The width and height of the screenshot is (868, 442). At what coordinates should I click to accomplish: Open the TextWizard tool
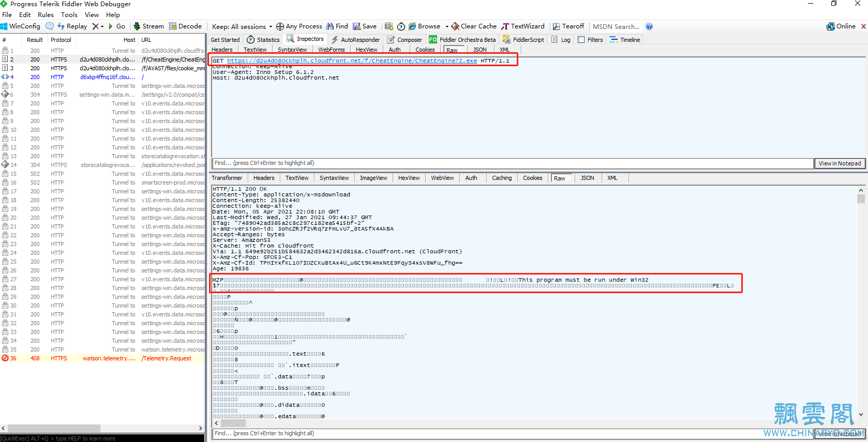coord(523,26)
